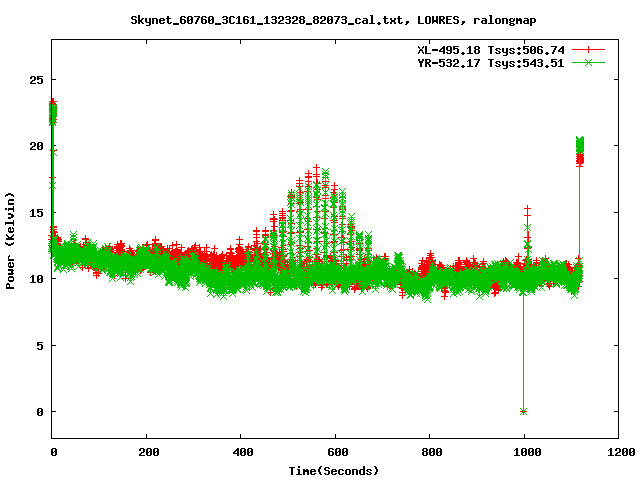Click the 1000 tick label on x-axis

tap(524, 452)
